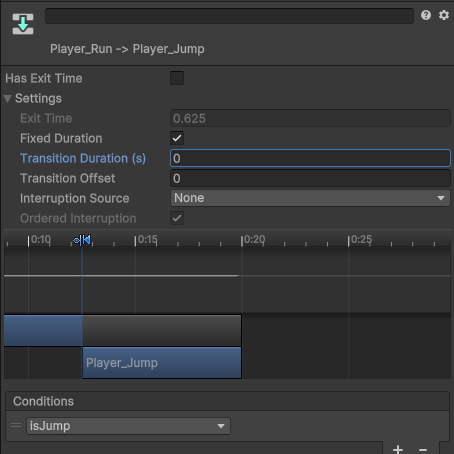This screenshot has height=454, width=454.
Task: Remove the condition with minus button
Action: (423, 449)
